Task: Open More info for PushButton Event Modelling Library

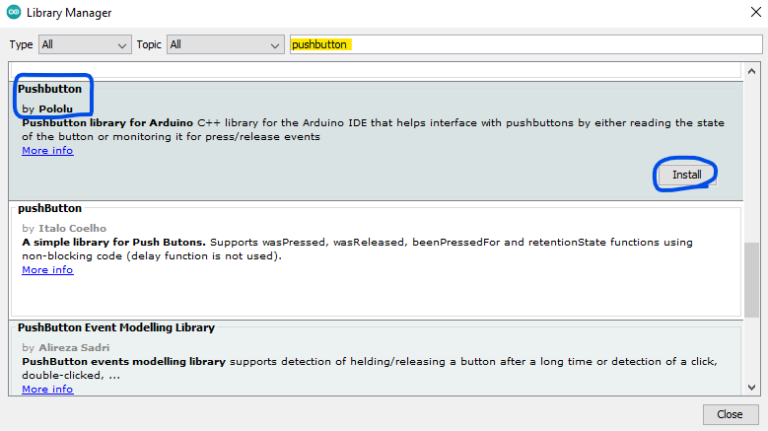Action: (47, 389)
